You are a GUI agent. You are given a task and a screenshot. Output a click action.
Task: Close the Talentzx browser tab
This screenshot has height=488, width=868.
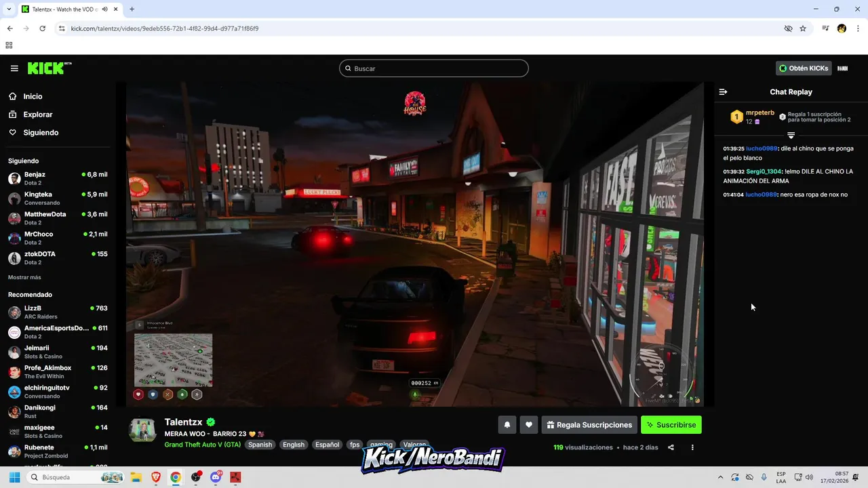(x=115, y=9)
